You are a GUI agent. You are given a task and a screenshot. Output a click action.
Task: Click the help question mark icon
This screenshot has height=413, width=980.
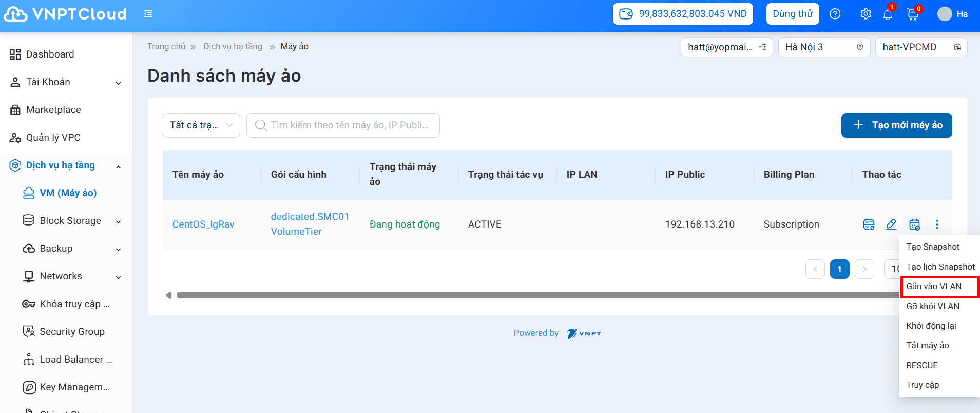[x=835, y=14]
